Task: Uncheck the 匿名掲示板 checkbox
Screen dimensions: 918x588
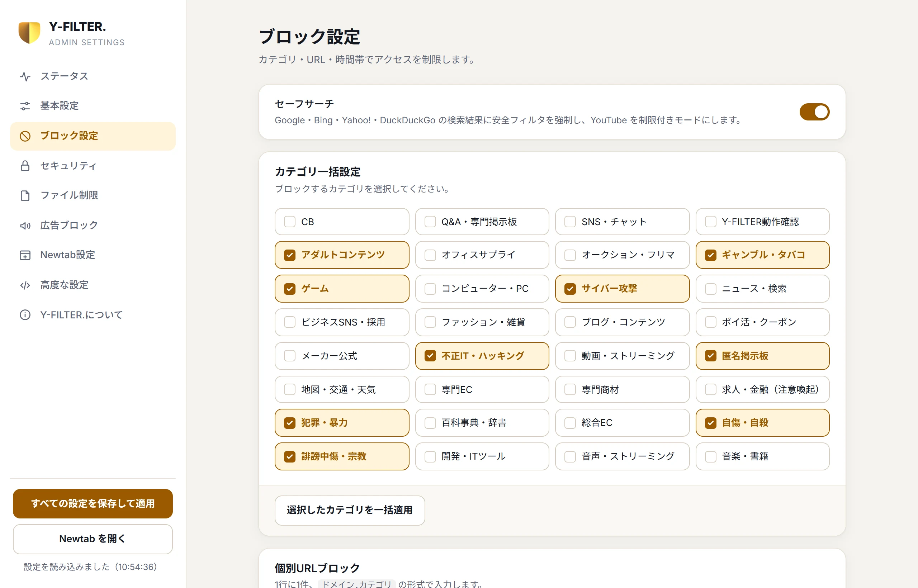Action: tap(711, 356)
